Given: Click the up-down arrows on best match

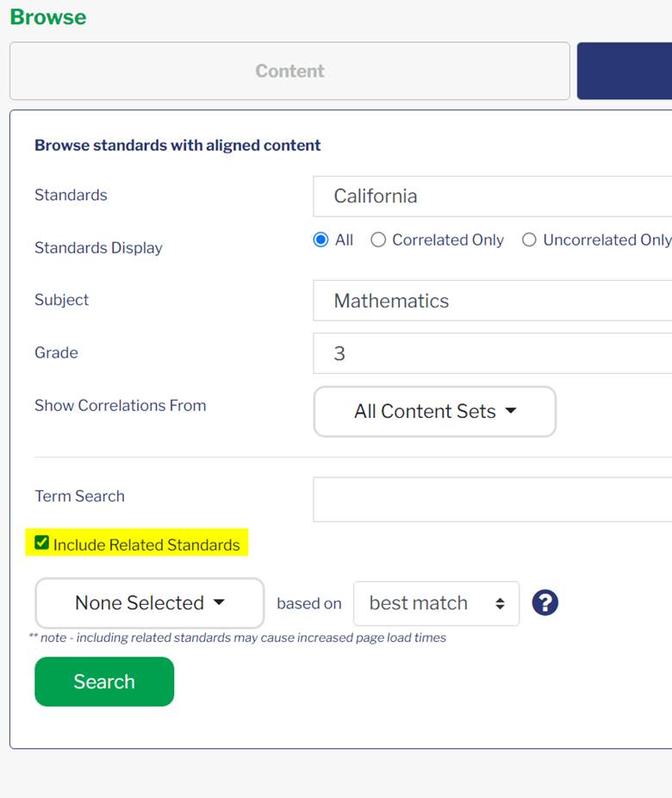Looking at the screenshot, I should [x=500, y=603].
